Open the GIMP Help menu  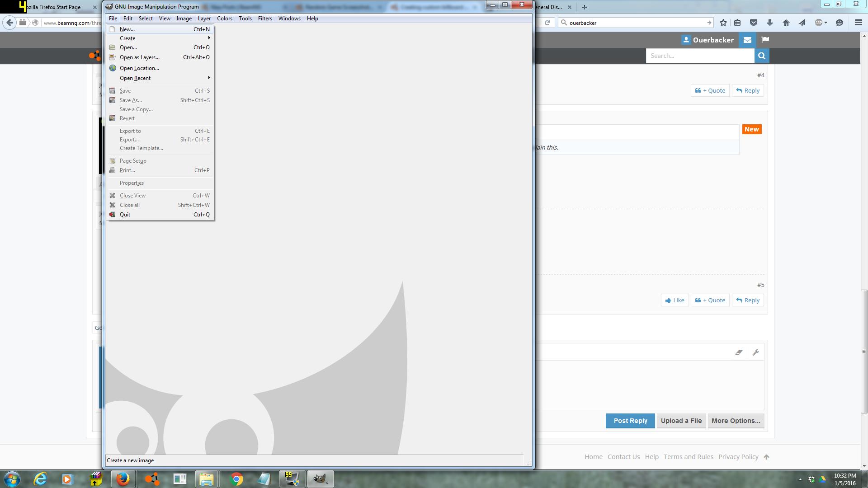tap(312, 19)
